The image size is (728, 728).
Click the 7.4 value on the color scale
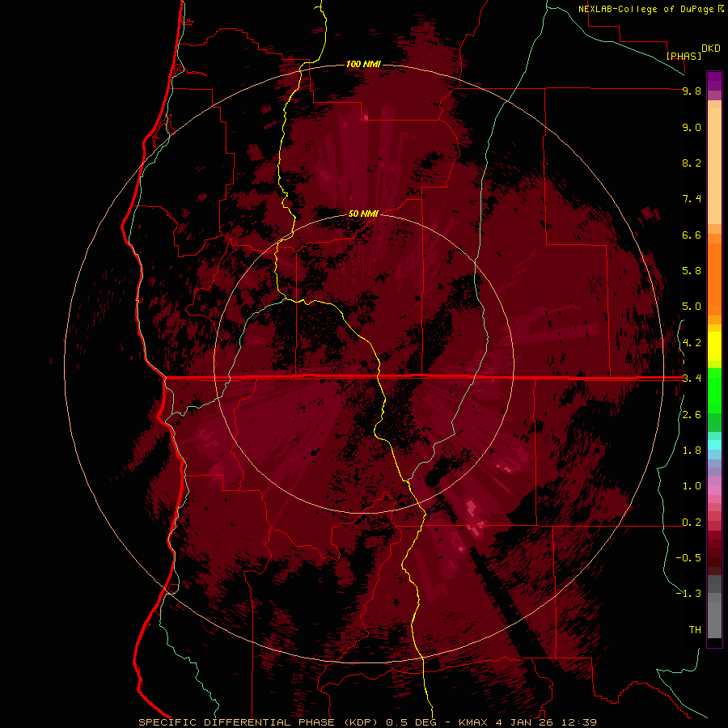[x=692, y=199]
